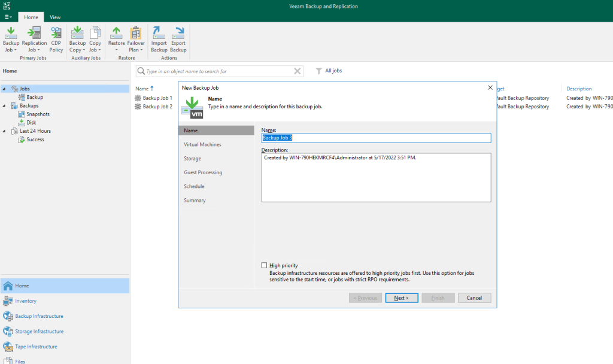Viewport: 613px width, 364px height.
Task: Select the Backup node under Jobs
Action: click(x=35, y=98)
